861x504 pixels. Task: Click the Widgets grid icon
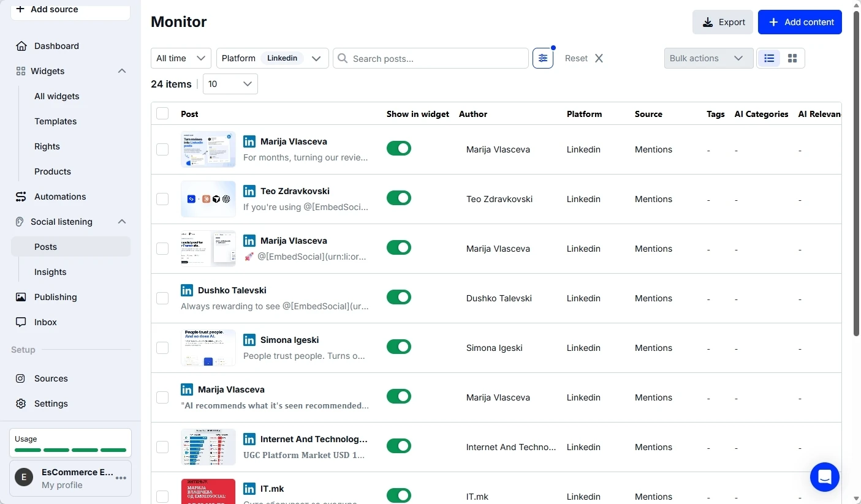(x=21, y=71)
